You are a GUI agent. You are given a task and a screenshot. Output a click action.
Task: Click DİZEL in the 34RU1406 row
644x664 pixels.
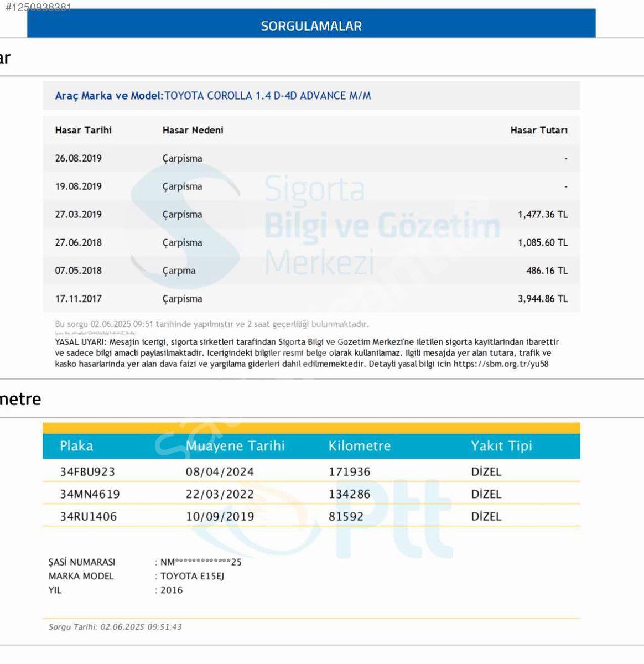tap(486, 517)
